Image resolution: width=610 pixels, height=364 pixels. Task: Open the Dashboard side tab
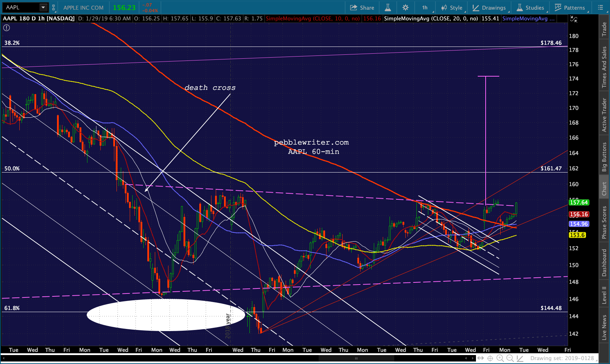pyautogui.click(x=604, y=263)
